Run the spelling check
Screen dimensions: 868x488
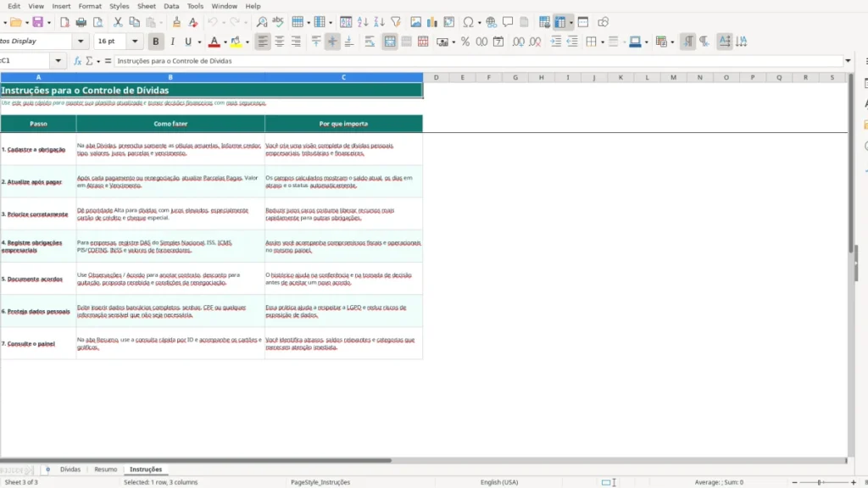278,22
